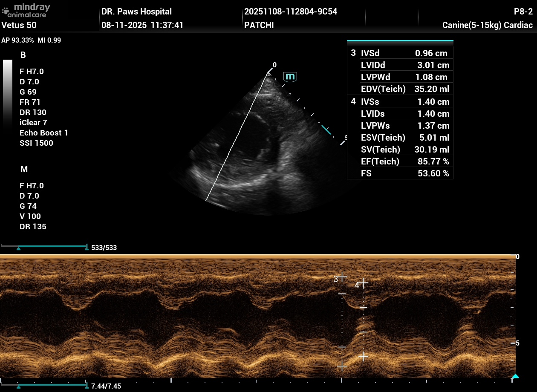This screenshot has width=537, height=392.
Task: Click the Mindray orientation marker on the sector
Action: 290,77
